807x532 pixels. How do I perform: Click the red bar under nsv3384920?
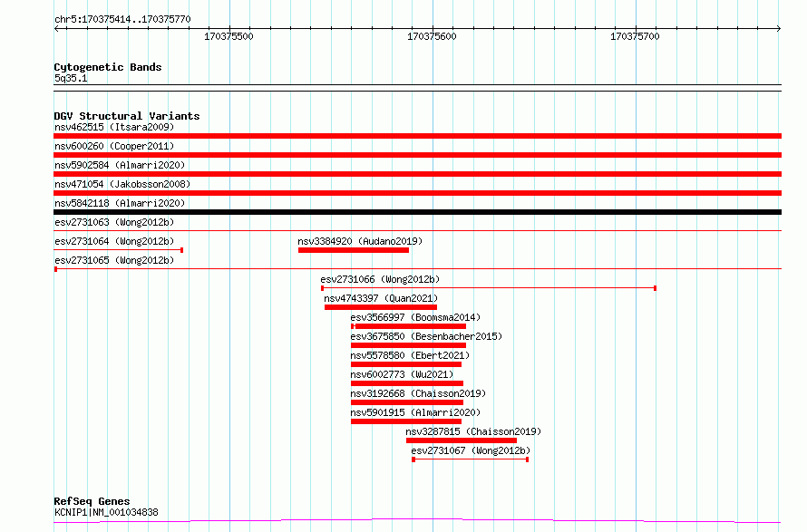pyautogui.click(x=354, y=250)
